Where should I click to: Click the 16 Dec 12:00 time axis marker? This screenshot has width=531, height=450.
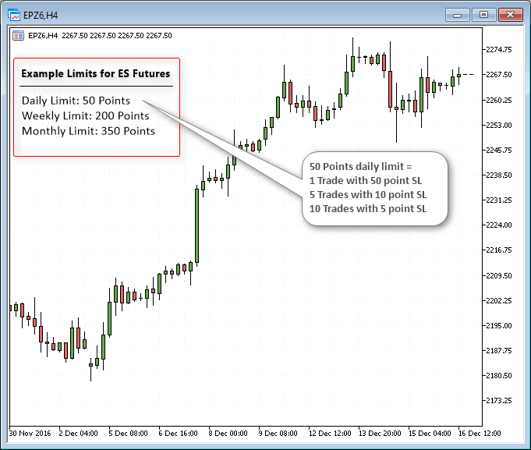click(x=479, y=433)
